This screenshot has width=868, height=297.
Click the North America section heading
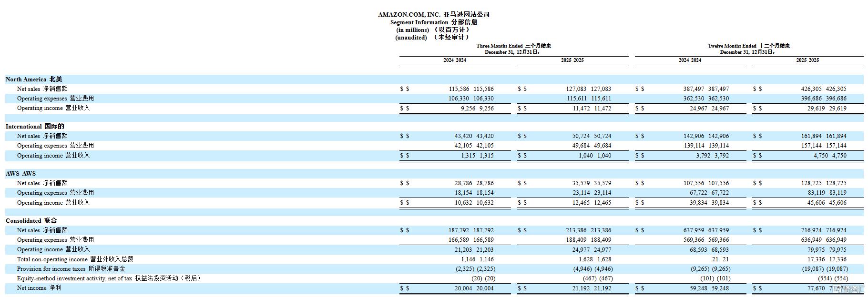coord(34,79)
